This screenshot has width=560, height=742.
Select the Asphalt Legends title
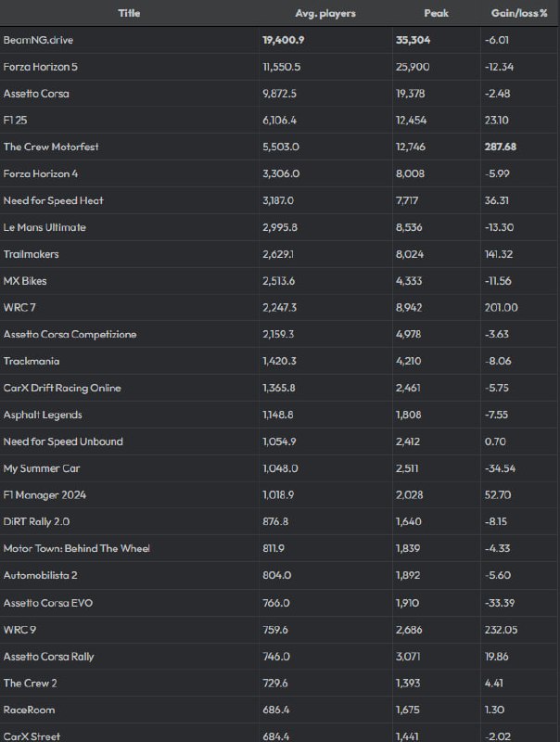43,415
